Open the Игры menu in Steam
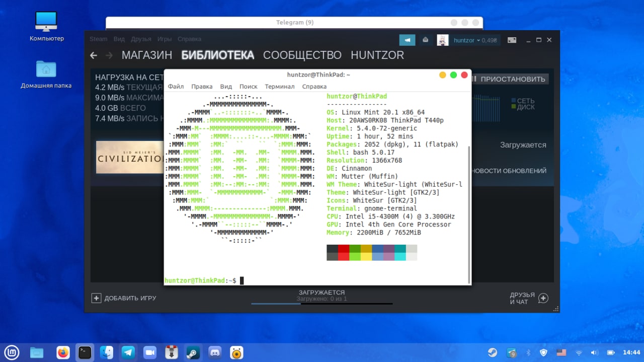This screenshot has width=644, height=362. 165,39
